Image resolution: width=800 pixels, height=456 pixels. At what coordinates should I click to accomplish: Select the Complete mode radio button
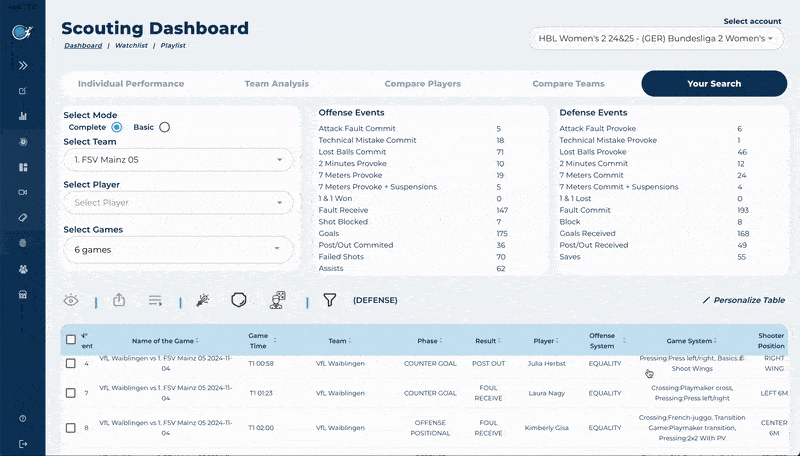click(x=117, y=127)
